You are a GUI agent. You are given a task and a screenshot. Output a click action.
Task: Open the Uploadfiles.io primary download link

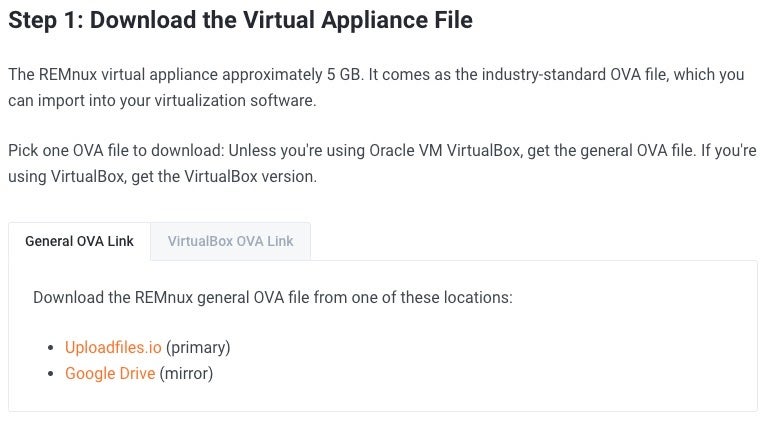tap(113, 348)
